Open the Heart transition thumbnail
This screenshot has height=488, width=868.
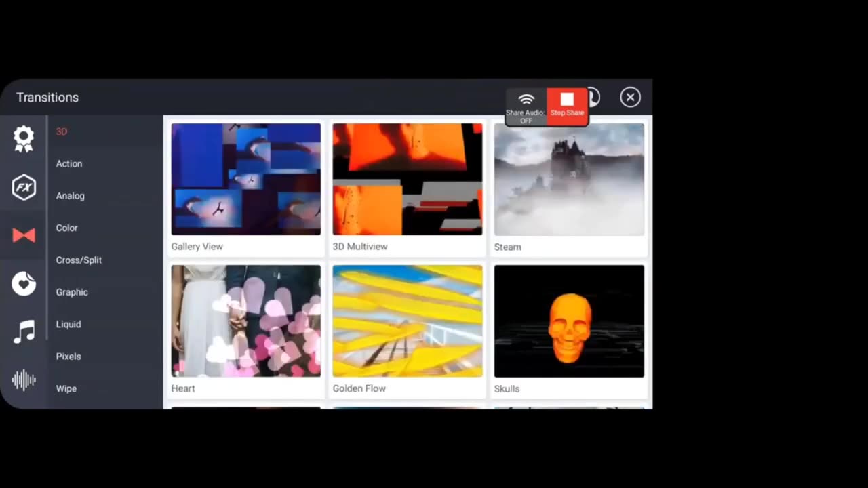(245, 321)
